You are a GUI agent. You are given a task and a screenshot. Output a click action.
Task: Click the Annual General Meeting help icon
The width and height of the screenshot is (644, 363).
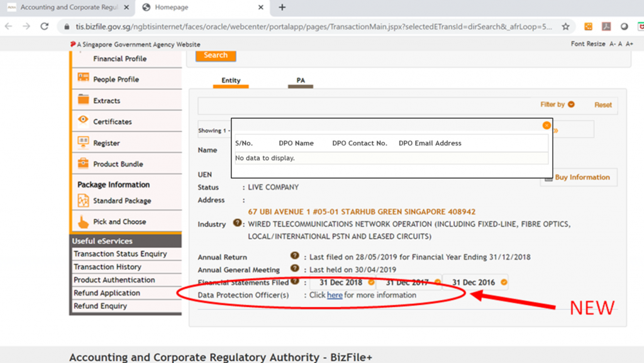pos(294,268)
